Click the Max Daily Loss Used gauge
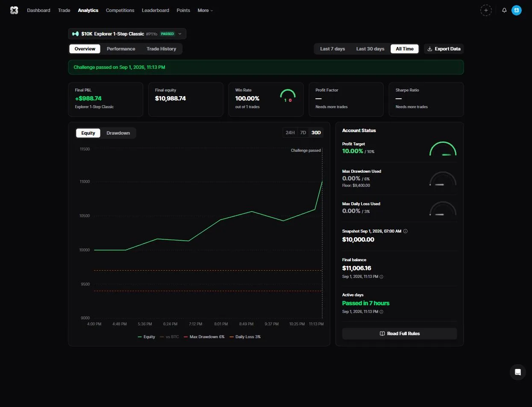This screenshot has height=407, width=532. 443,209
